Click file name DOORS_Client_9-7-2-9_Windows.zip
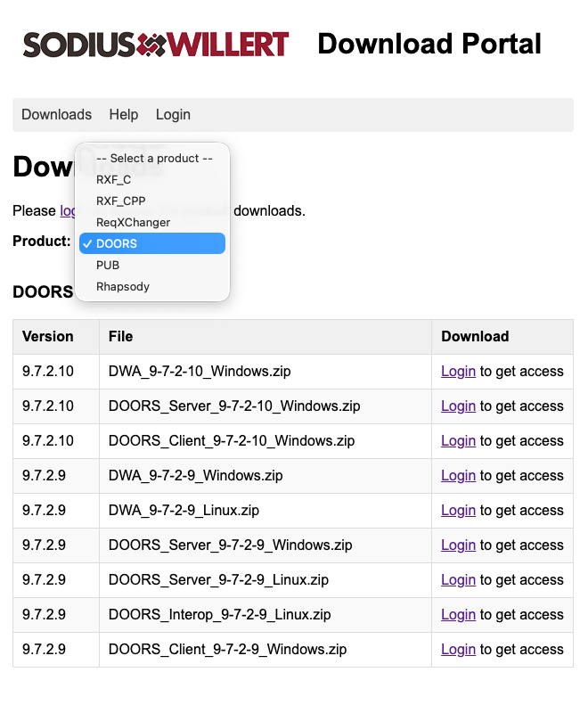The height and width of the screenshot is (705, 588). coord(227,649)
